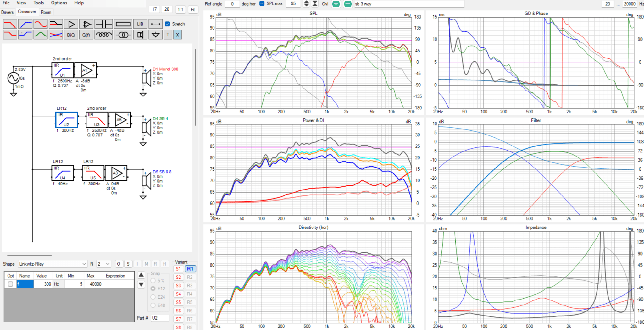Open the LIB component library
The width and height of the screenshot is (644, 330).
click(140, 24)
